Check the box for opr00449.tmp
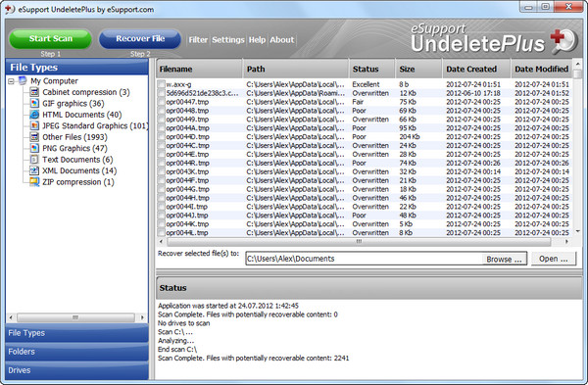 pos(161,120)
